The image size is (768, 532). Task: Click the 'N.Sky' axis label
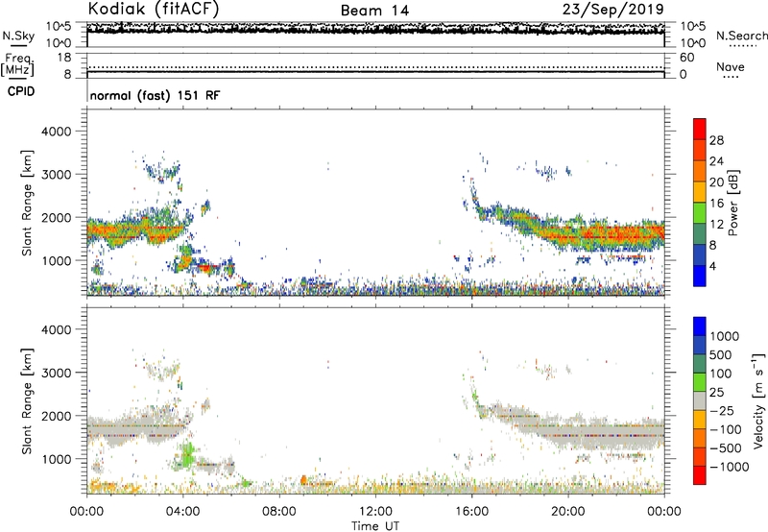[x=18, y=36]
